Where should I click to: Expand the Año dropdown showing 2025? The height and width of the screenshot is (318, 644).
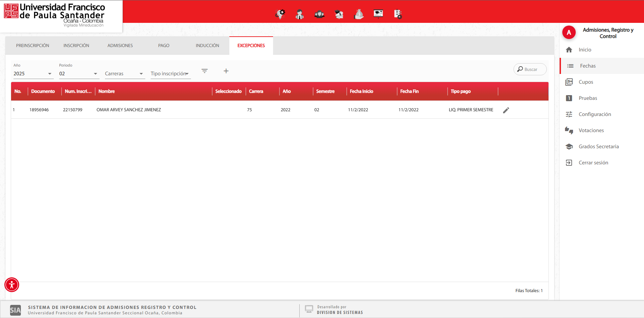click(33, 74)
